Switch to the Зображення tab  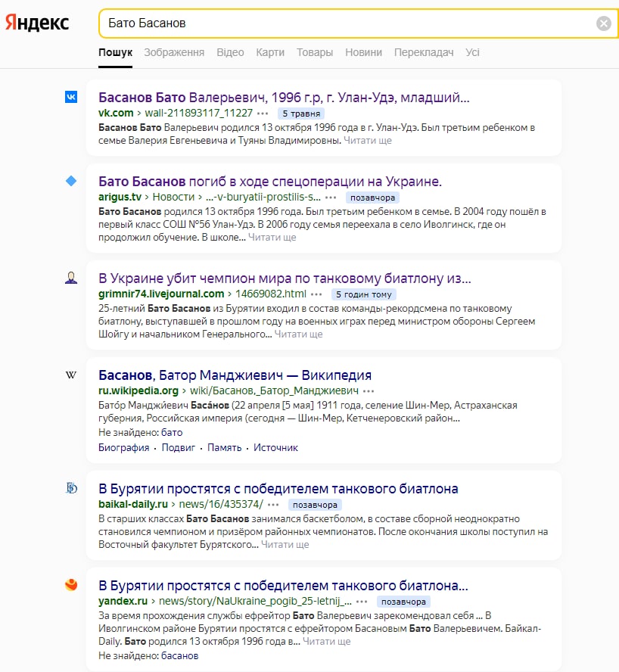[x=174, y=52]
